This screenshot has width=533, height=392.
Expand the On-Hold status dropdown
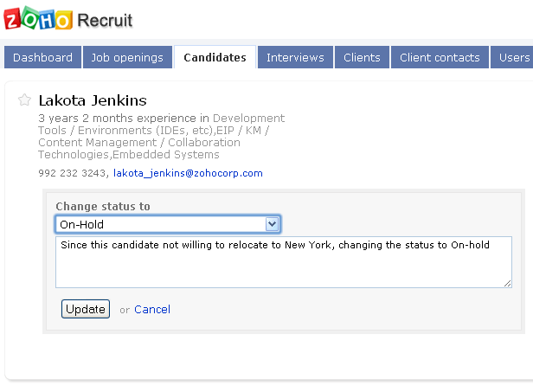(272, 224)
